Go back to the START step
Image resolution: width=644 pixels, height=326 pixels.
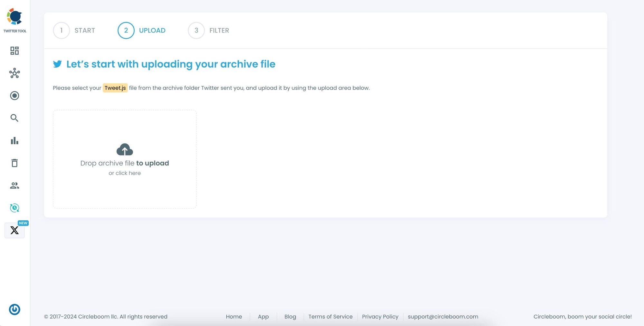pos(74,30)
